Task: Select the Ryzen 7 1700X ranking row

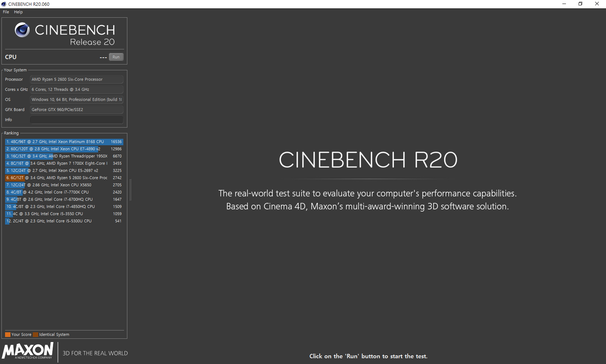Action: [64, 163]
